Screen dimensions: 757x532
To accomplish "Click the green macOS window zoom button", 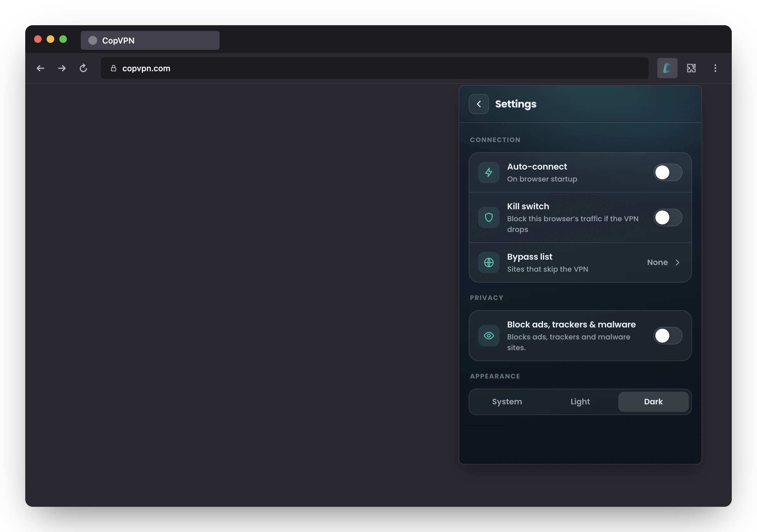I will [63, 39].
